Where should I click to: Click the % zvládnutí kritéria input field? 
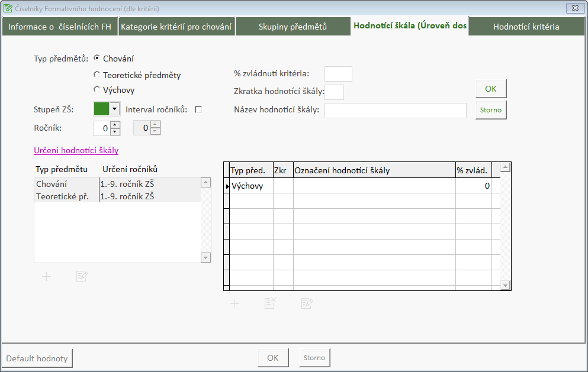338,74
